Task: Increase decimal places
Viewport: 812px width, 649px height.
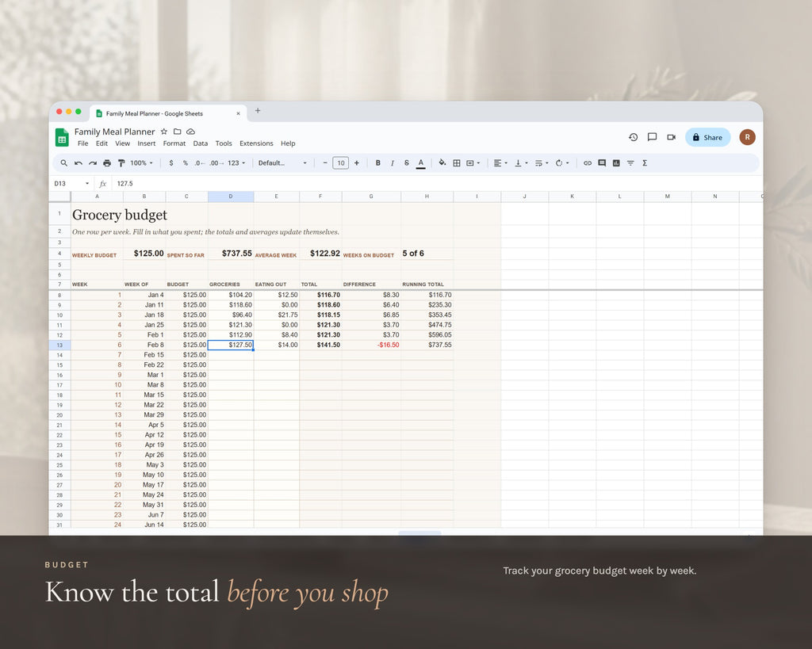Action: [216, 163]
